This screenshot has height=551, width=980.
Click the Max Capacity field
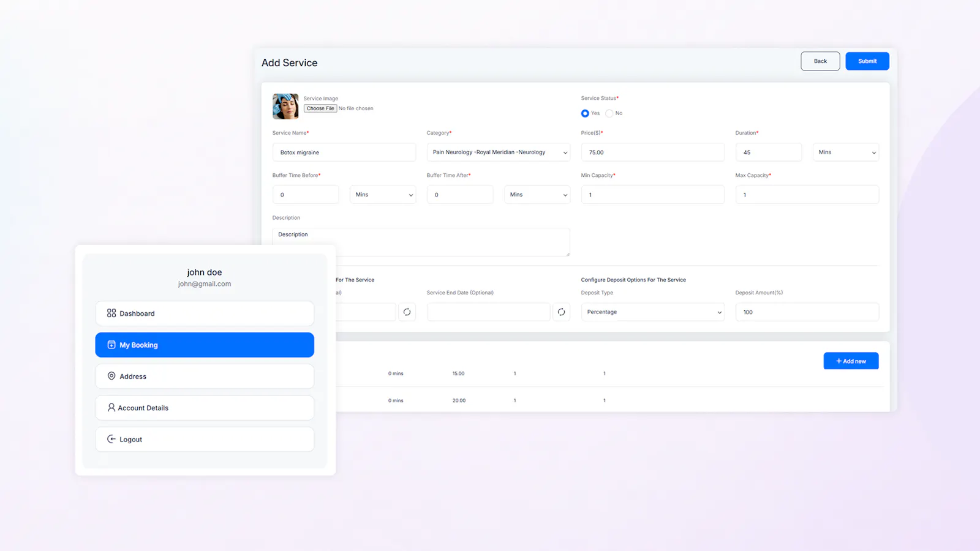click(807, 195)
